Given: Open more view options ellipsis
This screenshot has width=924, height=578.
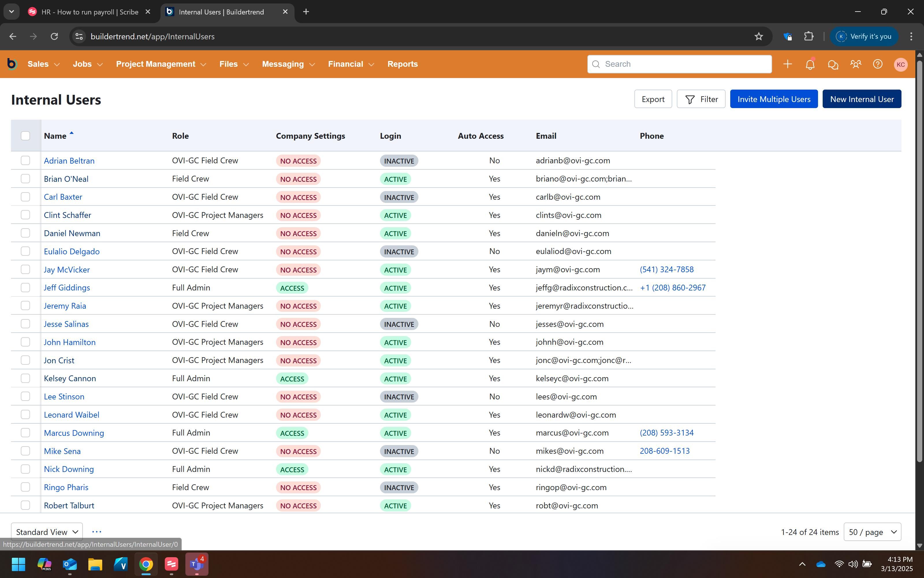Looking at the screenshot, I should 97,531.
